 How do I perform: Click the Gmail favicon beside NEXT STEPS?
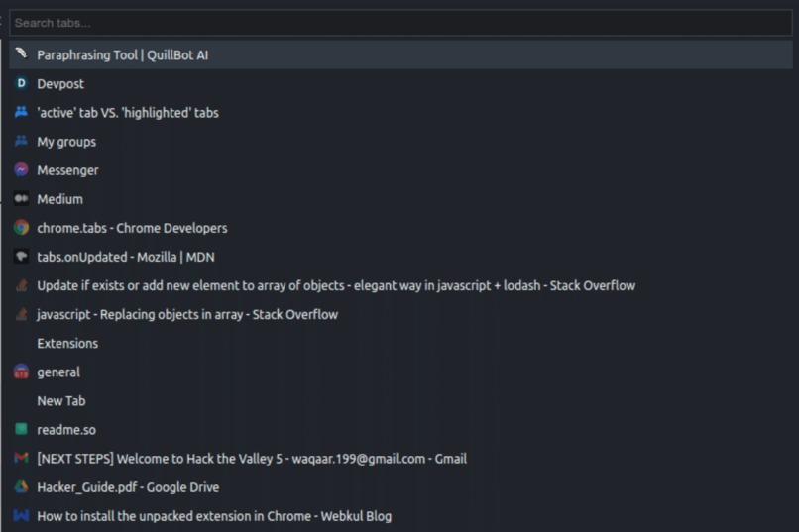(21, 458)
